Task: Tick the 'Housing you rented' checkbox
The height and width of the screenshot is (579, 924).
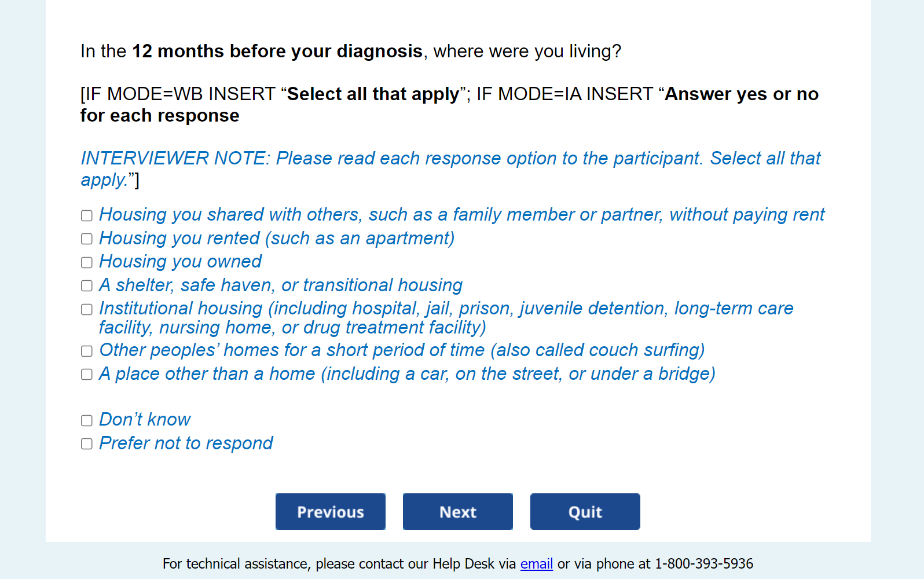Action: click(x=87, y=239)
